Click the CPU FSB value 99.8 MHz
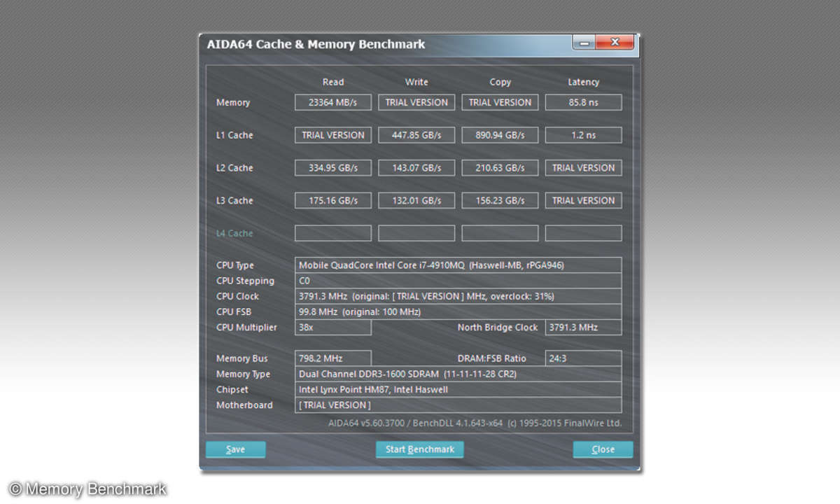Screen dimensions: 840x504 tap(458, 311)
